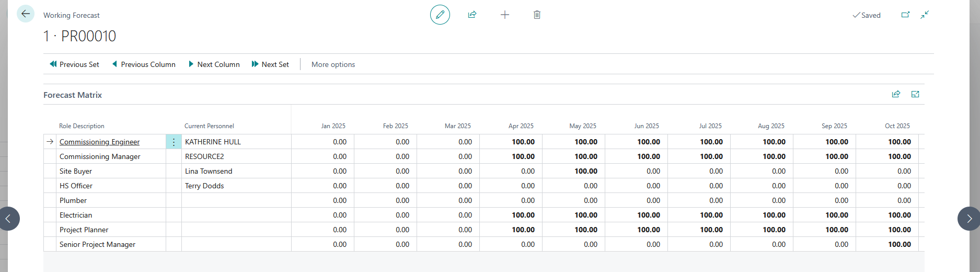Click Terry Dodds personnel cell

pyautogui.click(x=236, y=186)
